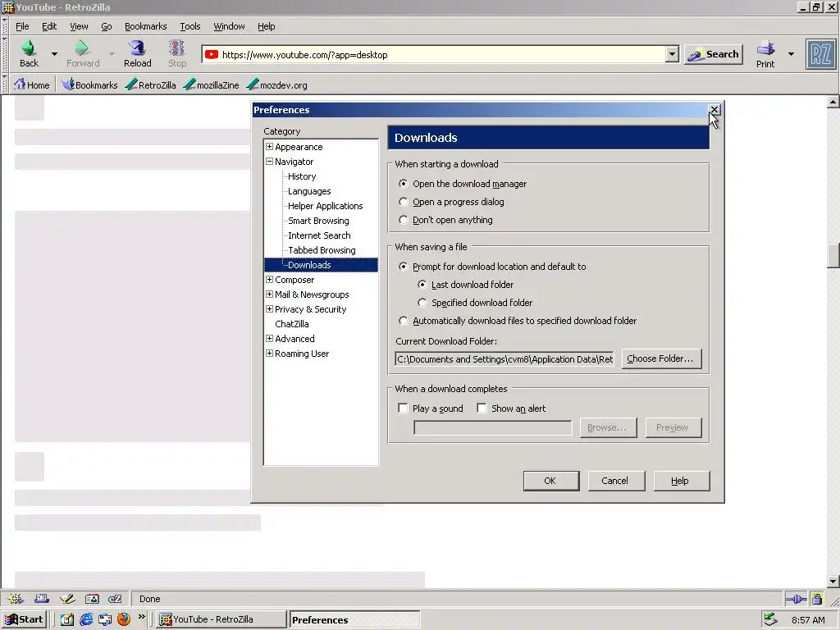Open the Home bookmark in personal toolbar

[x=32, y=84]
